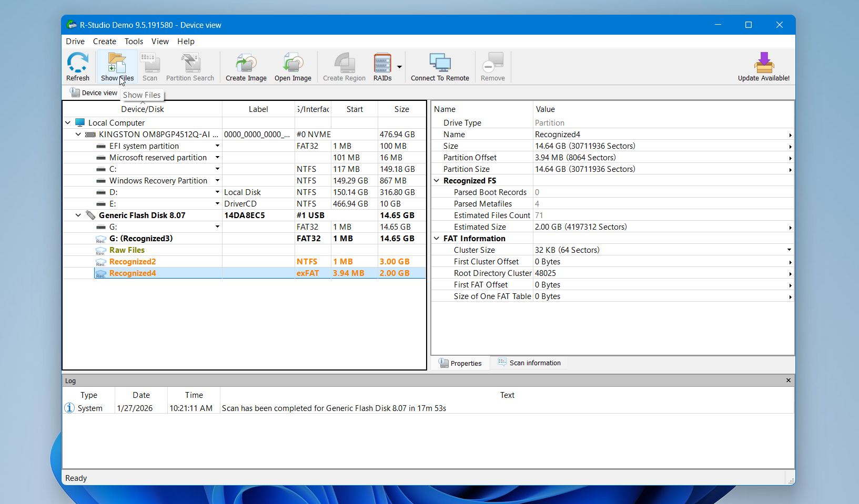The height and width of the screenshot is (504, 859).
Task: Open the drive C: dropdown arrow
Action: coord(216,169)
